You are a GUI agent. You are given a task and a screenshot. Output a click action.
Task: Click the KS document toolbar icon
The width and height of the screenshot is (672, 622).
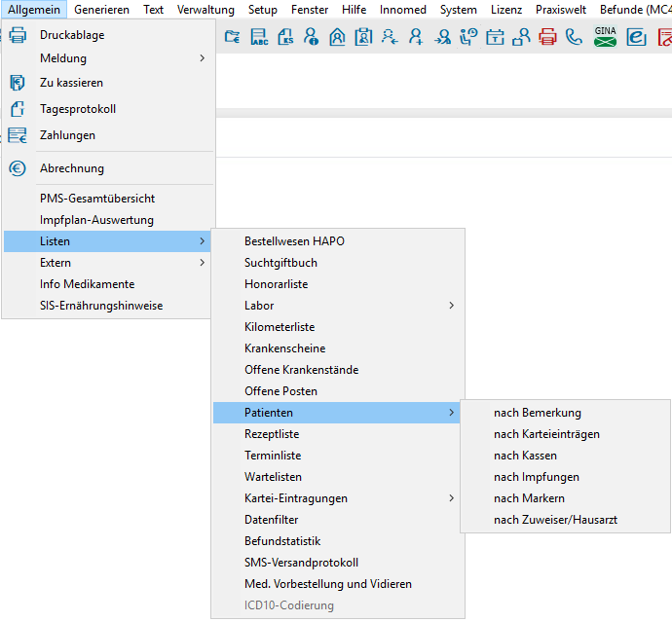285,37
